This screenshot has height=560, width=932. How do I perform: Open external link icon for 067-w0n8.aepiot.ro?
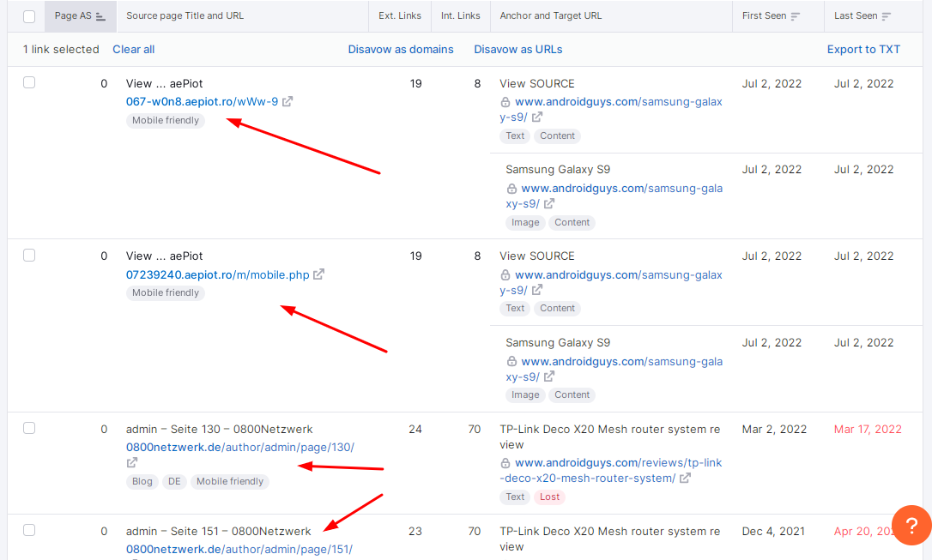pos(287,101)
